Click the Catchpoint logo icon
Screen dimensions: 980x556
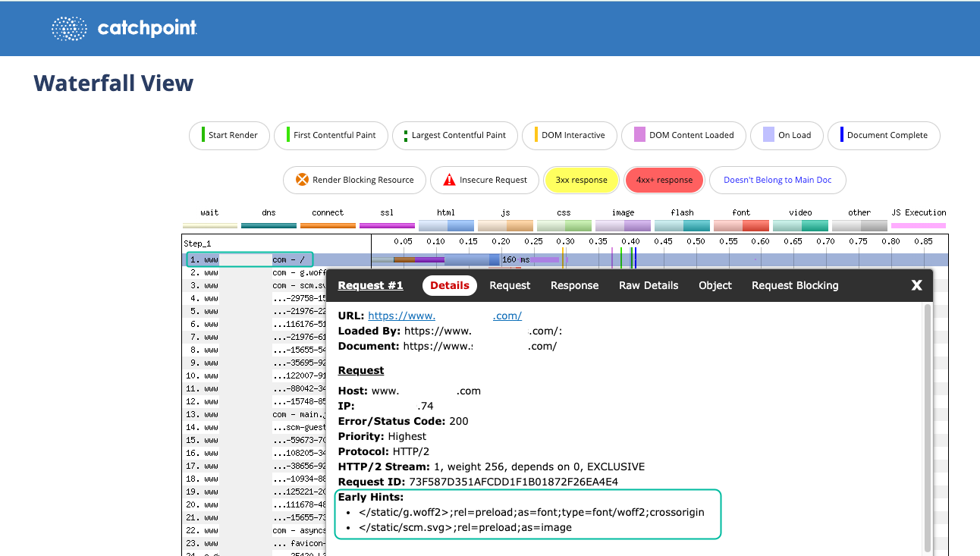(70, 29)
